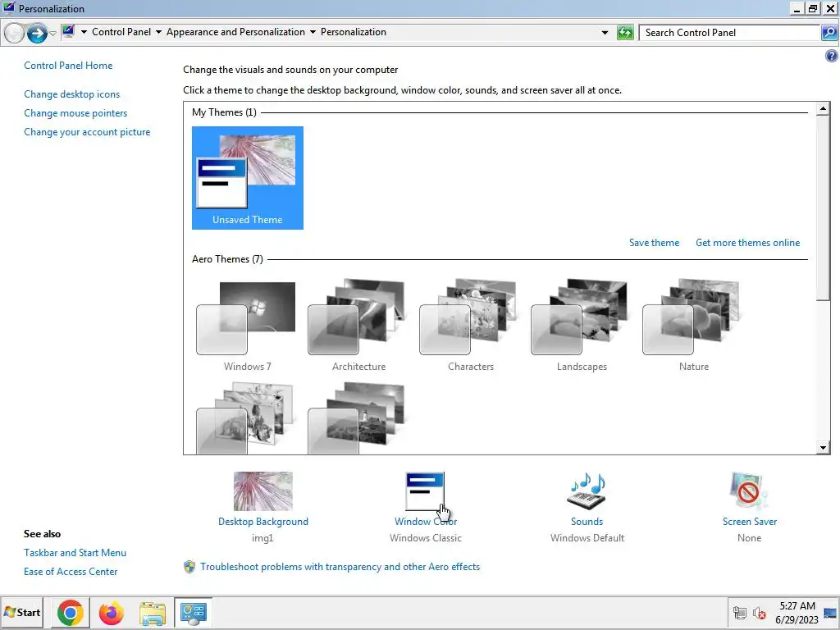Click the themes list scroll up arrow
Viewport: 840px width, 630px height.
click(x=824, y=109)
